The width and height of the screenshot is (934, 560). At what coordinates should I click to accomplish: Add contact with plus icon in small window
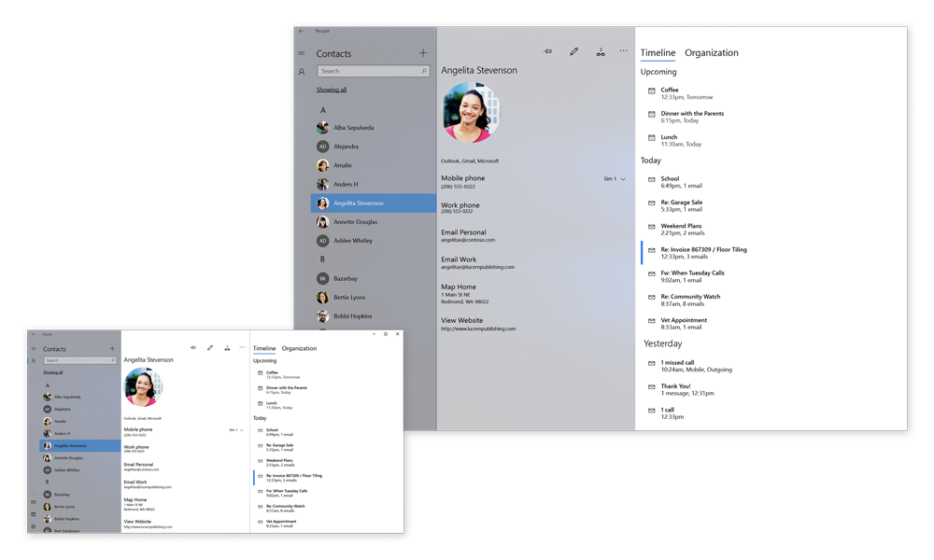tap(112, 349)
